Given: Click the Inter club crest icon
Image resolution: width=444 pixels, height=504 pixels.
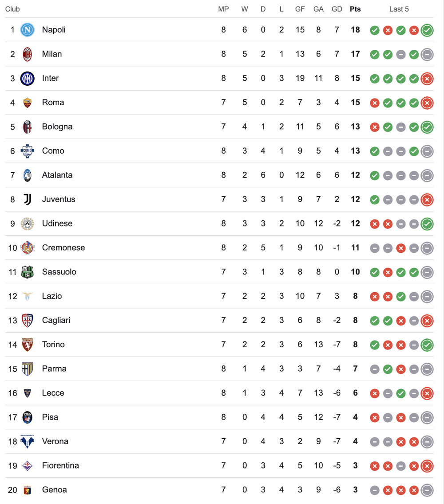Looking at the screenshot, I should coord(28,78).
